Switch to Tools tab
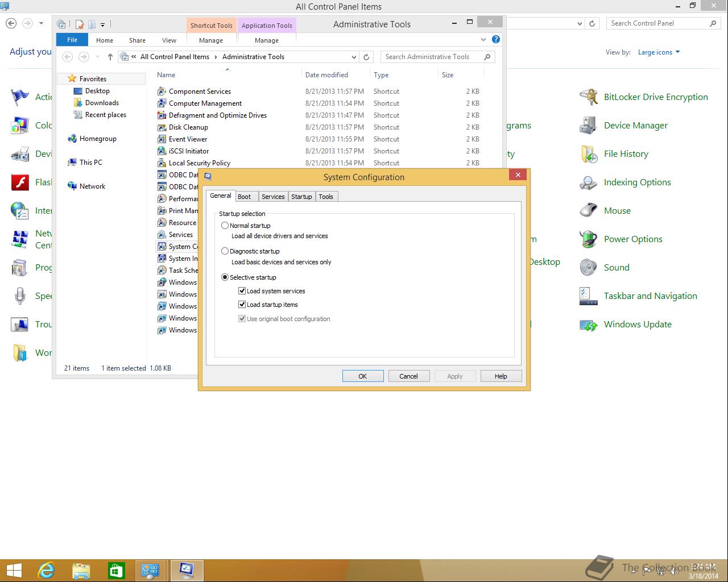728x582 pixels. pos(326,197)
